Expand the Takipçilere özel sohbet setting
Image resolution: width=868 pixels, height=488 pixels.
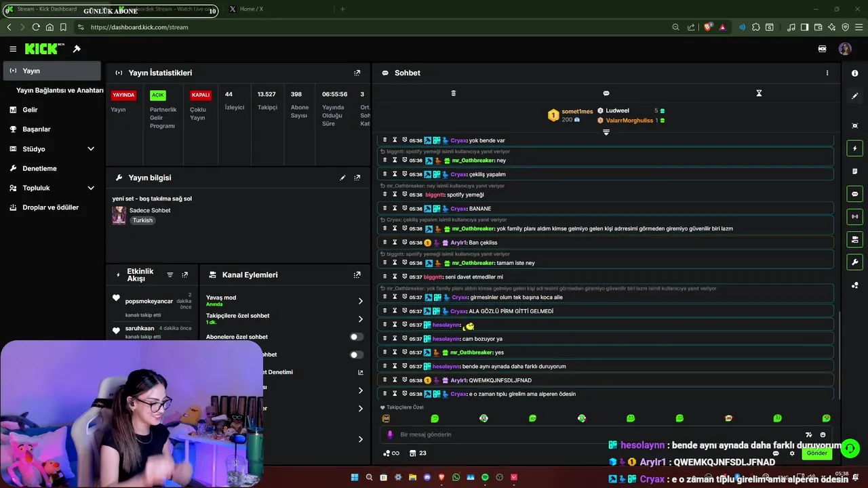click(360, 319)
